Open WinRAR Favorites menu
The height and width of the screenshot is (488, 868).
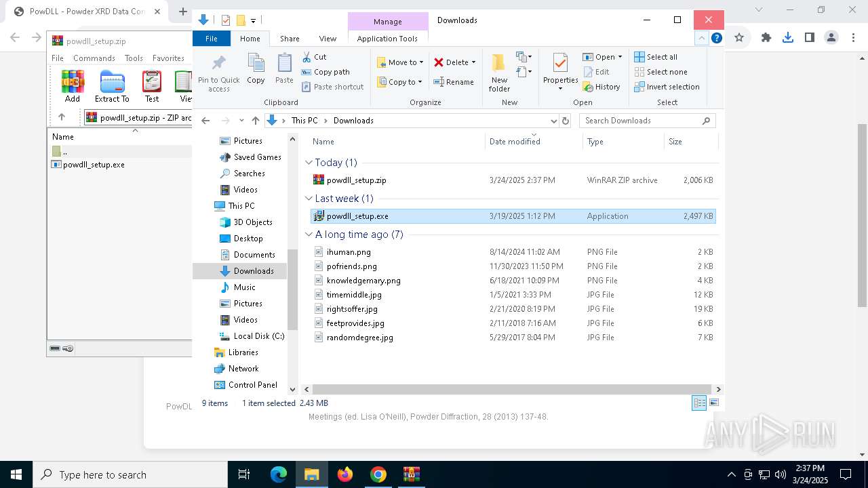[168, 58]
